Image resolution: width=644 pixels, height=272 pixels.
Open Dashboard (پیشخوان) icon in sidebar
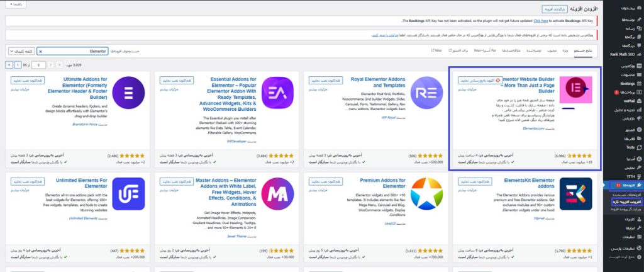point(640,8)
